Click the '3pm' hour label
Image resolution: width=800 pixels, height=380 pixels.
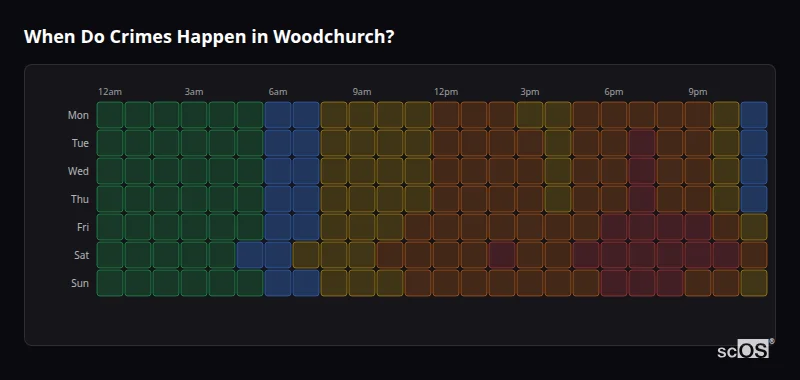[x=530, y=92]
